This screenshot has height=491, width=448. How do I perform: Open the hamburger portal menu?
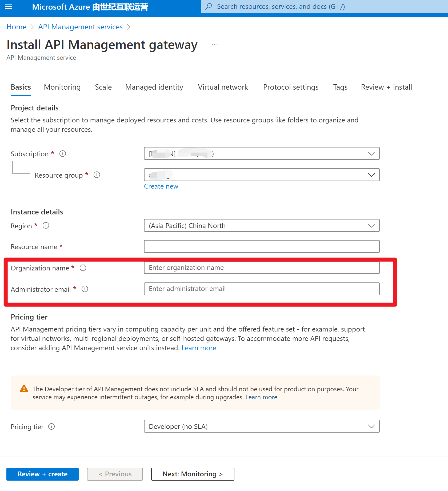pos(9,7)
